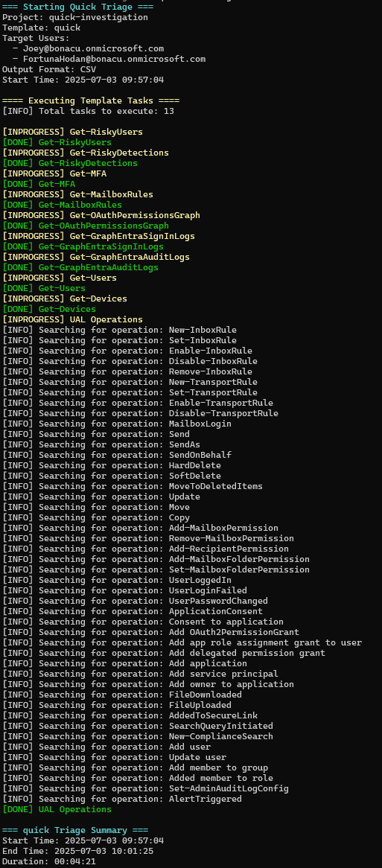Click "[INPROGRESS] Get-GraphEntraAuditLogs" line

click(x=96, y=258)
